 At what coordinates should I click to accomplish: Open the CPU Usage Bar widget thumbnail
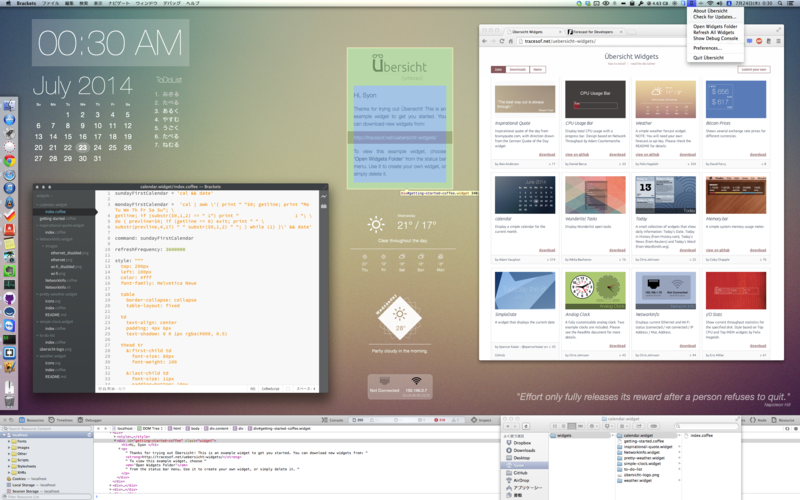[x=595, y=99]
